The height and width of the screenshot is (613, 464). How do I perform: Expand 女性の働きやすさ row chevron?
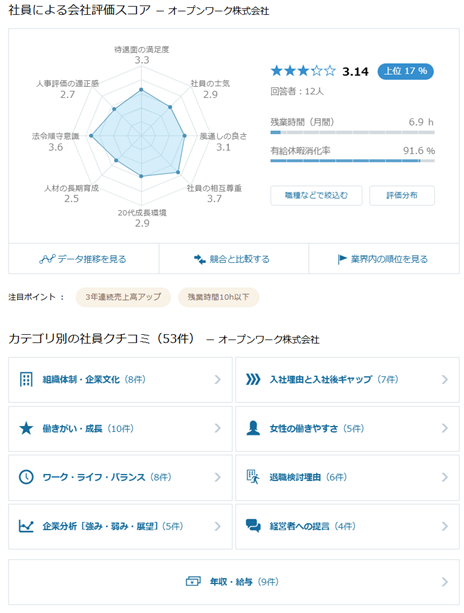point(445,428)
